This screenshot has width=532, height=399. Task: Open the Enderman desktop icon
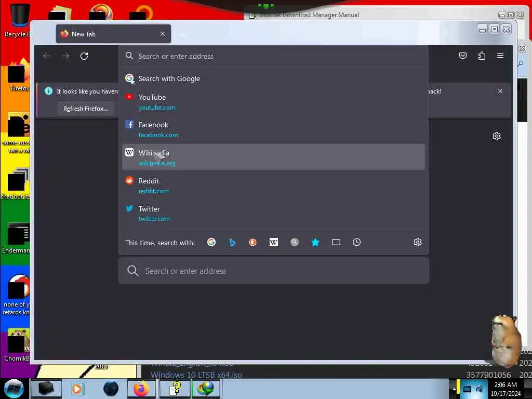16,237
